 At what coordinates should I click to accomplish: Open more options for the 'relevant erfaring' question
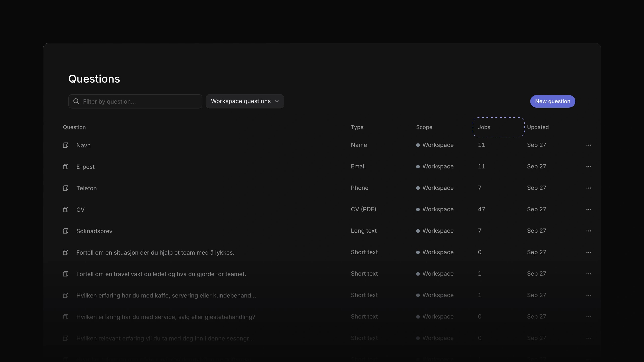(588, 339)
